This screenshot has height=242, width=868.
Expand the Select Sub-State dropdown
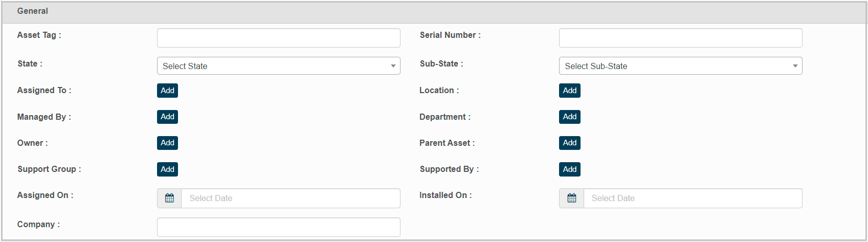pyautogui.click(x=680, y=66)
